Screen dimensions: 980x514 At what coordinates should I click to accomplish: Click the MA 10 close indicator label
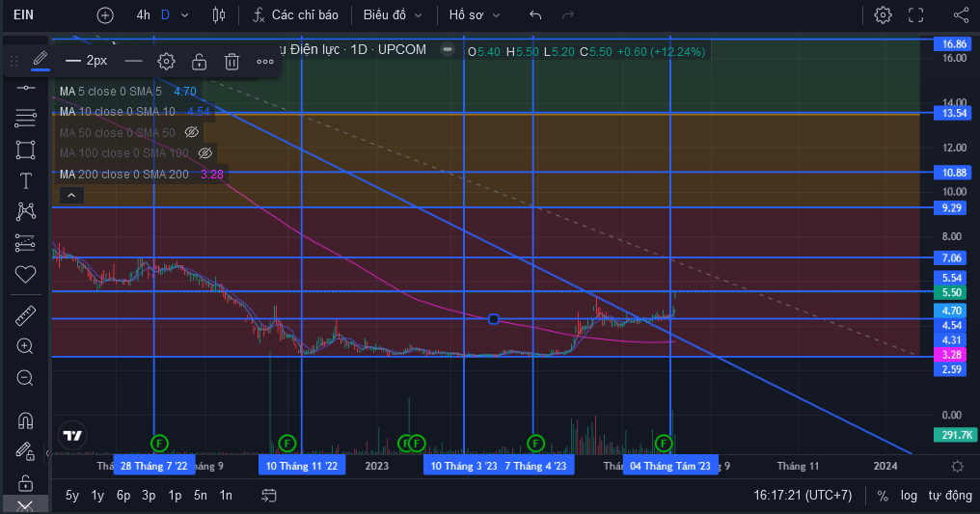(118, 112)
